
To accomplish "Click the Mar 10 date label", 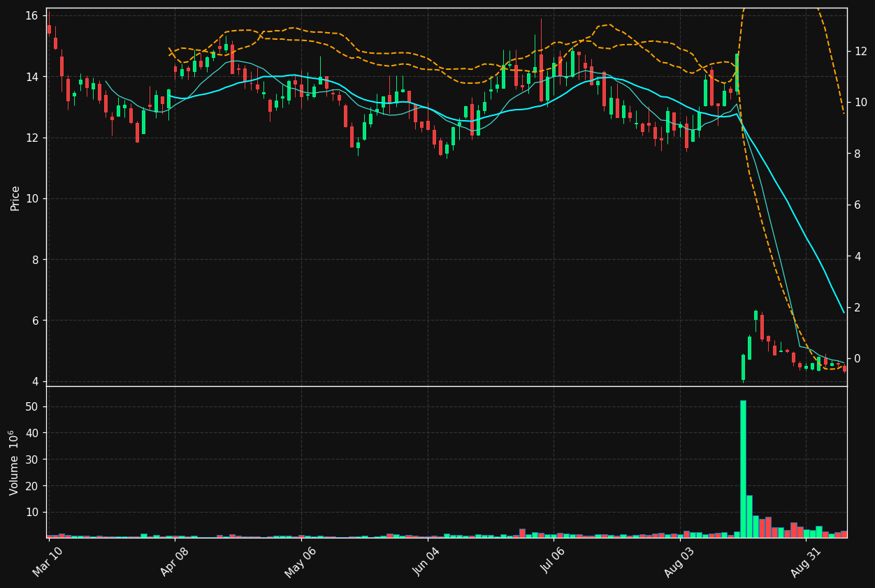I will click(x=48, y=561).
